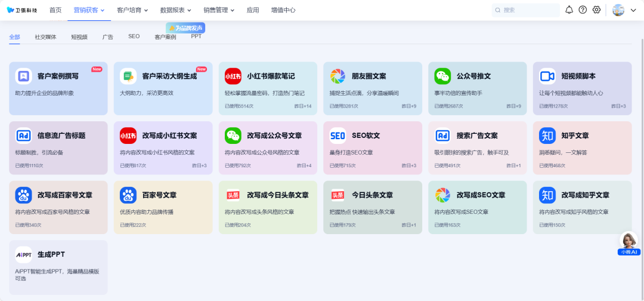
Task: Expand the 销售管理 dropdown menu
Action: 219,10
